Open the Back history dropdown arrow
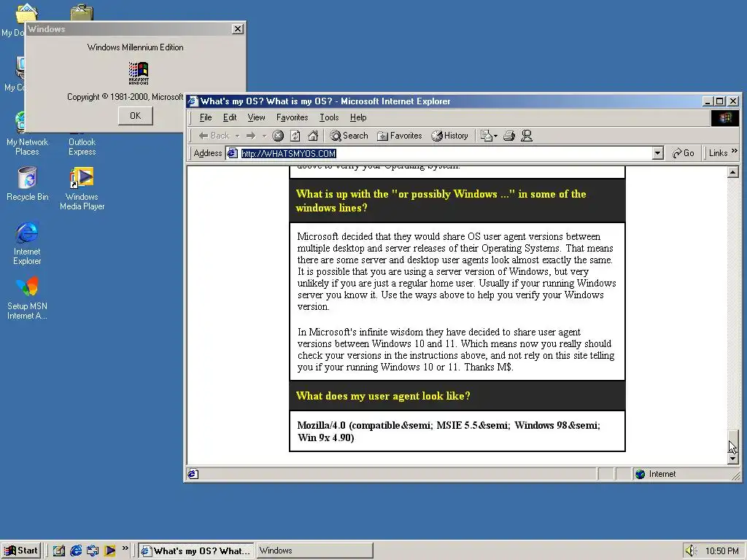Screen dimensions: 747x560 [237, 136]
